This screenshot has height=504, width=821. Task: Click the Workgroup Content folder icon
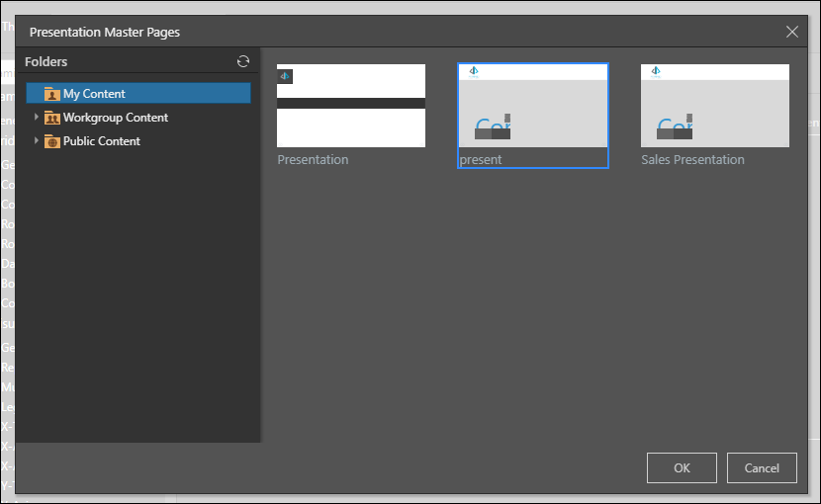click(x=52, y=118)
